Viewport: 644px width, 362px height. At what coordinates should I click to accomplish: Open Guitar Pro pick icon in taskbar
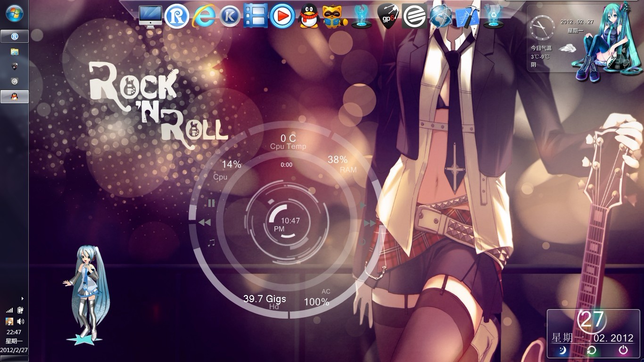[15, 66]
